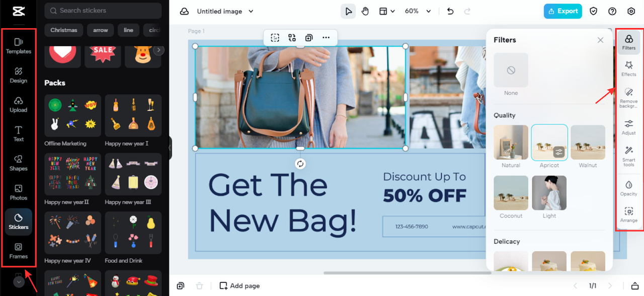Undo the last action
Screen dimensions: 644x296
tap(450, 11)
